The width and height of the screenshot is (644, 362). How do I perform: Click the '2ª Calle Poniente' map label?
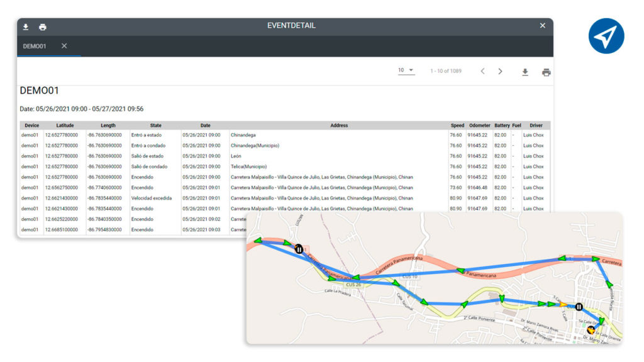click(479, 318)
